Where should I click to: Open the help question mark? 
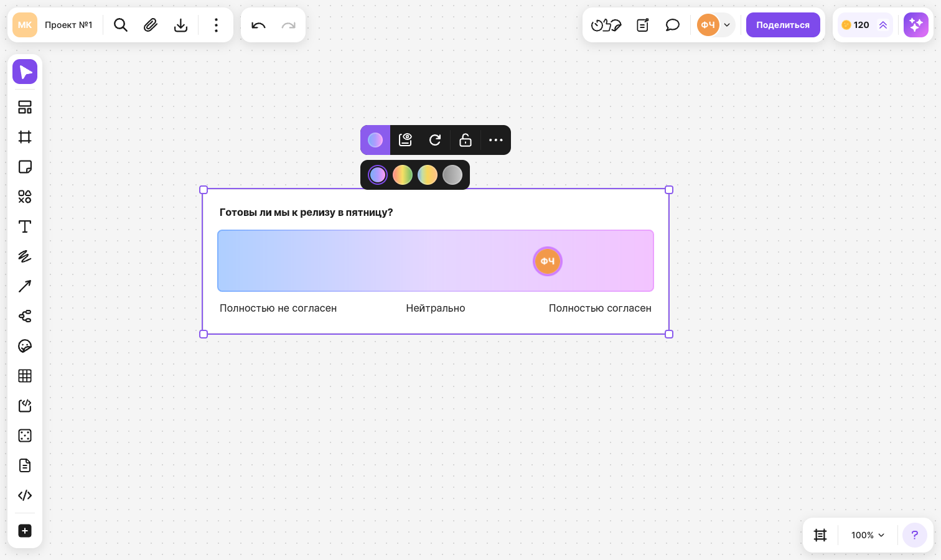915,535
